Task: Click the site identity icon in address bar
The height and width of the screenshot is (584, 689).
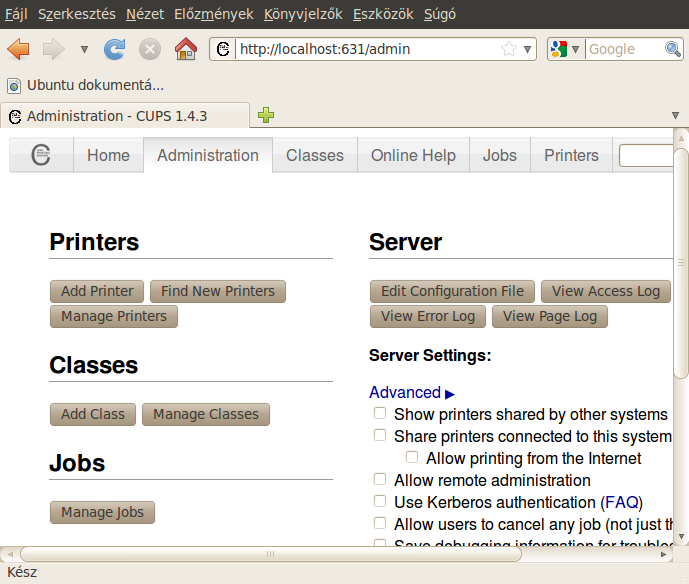Action: (223, 49)
